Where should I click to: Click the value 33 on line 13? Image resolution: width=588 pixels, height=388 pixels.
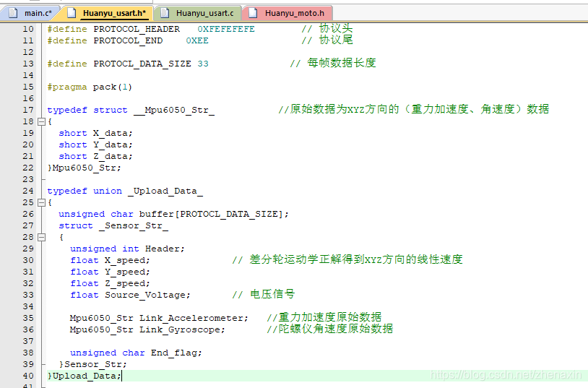203,64
